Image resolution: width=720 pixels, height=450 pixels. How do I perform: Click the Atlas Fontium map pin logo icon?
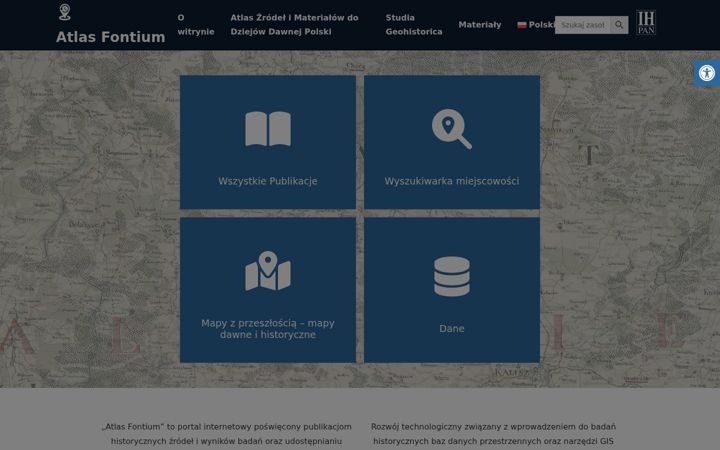(65, 12)
